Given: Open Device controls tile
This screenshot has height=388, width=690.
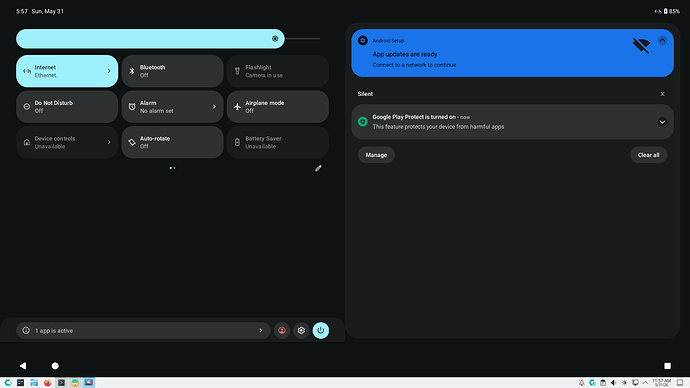Looking at the screenshot, I should click(x=67, y=142).
